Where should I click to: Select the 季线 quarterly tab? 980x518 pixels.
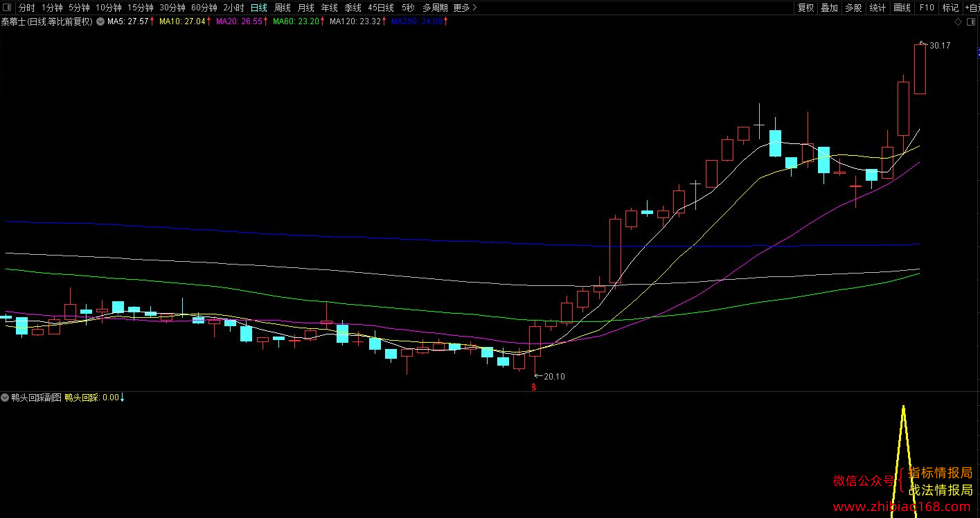353,8
